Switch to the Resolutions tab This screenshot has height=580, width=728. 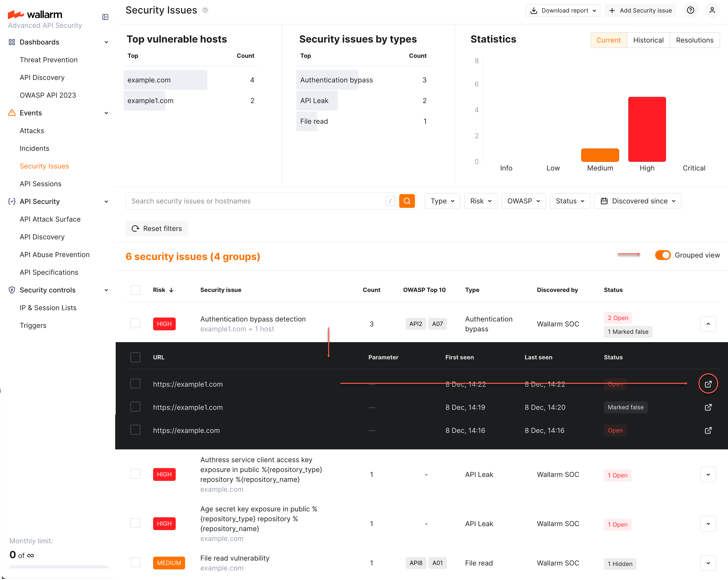pyautogui.click(x=695, y=40)
